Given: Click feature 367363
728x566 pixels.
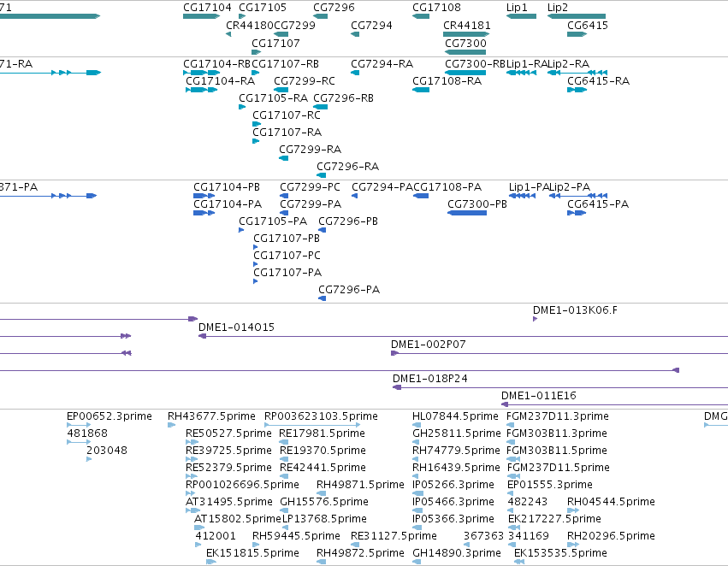Looking at the screenshot, I should click(466, 545).
